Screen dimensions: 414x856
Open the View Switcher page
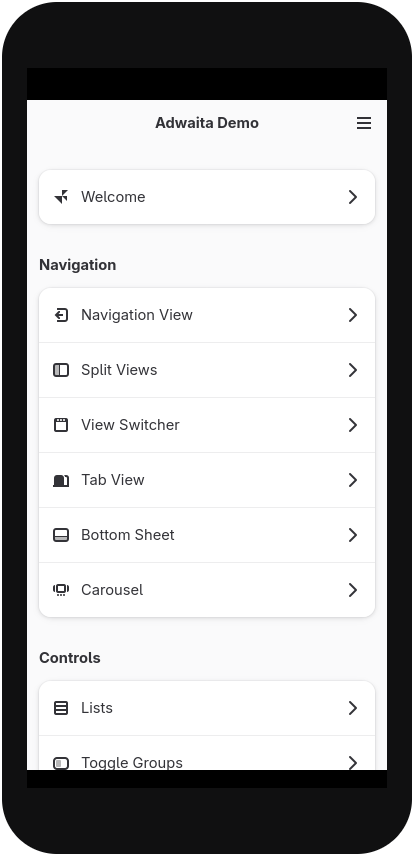click(x=207, y=425)
